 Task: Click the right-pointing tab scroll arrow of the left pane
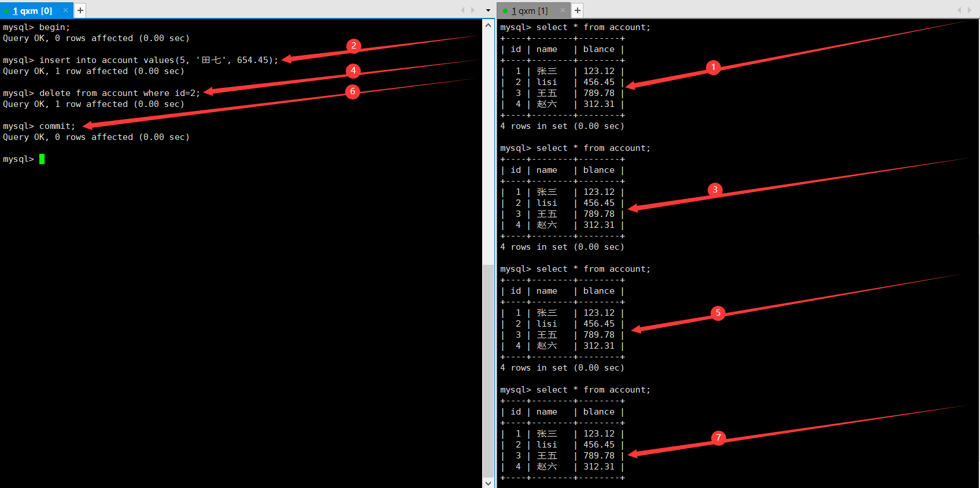pos(473,10)
